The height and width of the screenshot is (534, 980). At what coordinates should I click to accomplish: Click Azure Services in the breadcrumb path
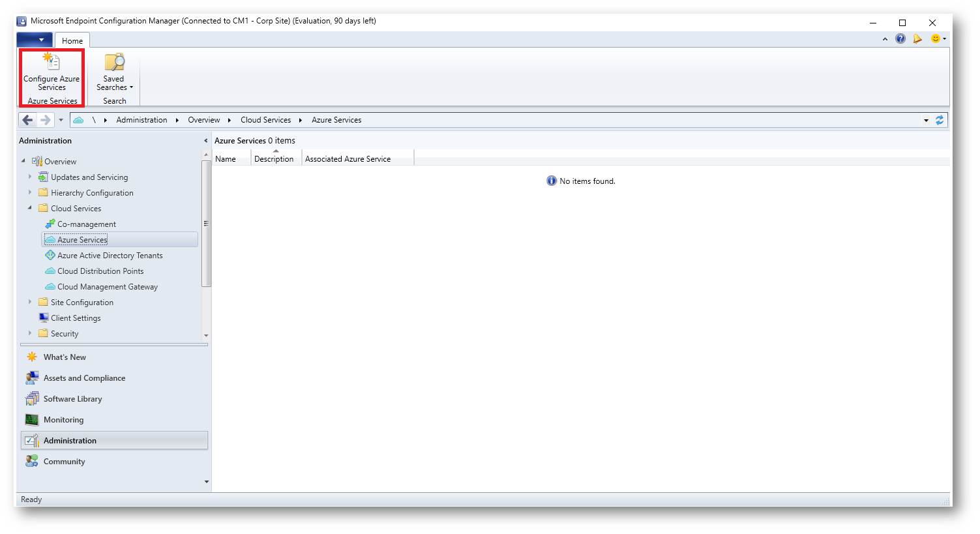point(336,120)
